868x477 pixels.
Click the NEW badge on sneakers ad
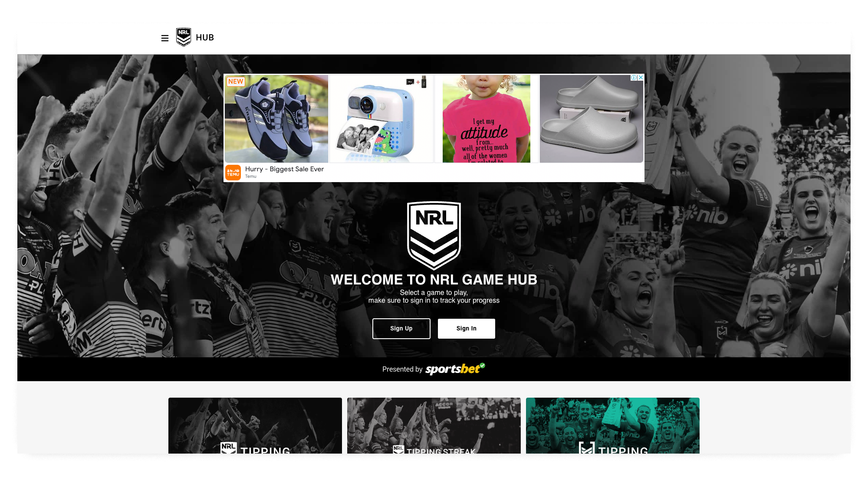pyautogui.click(x=236, y=82)
